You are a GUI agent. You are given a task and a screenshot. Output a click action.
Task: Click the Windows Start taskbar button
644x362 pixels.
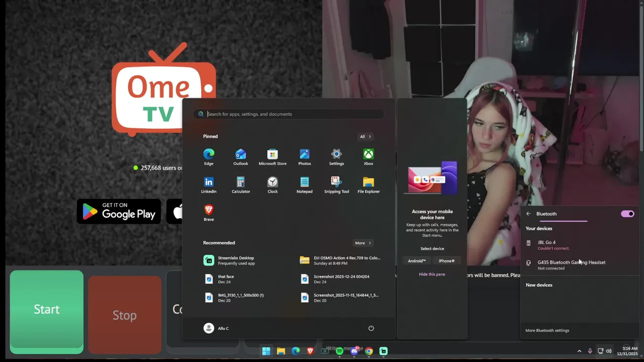pyautogui.click(x=266, y=351)
